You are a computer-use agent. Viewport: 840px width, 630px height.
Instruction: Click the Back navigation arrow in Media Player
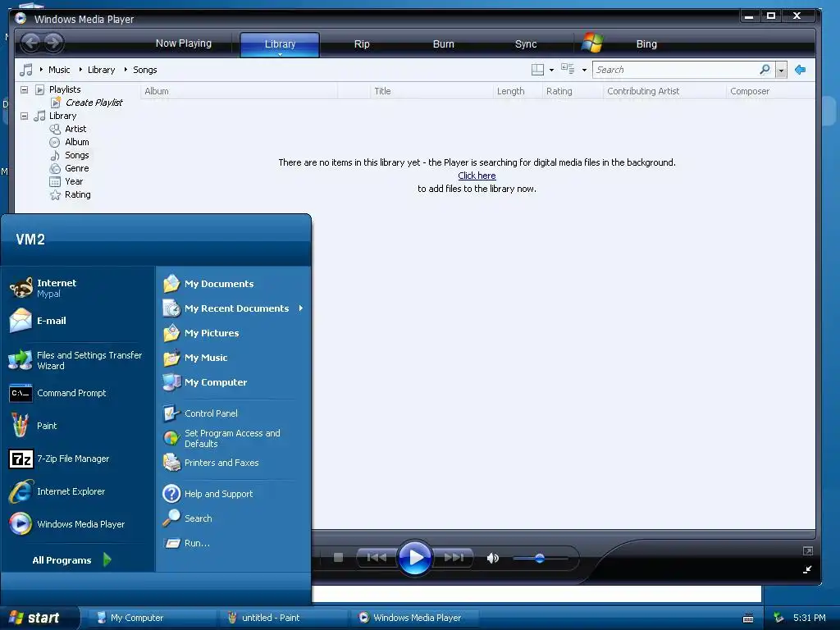point(31,43)
